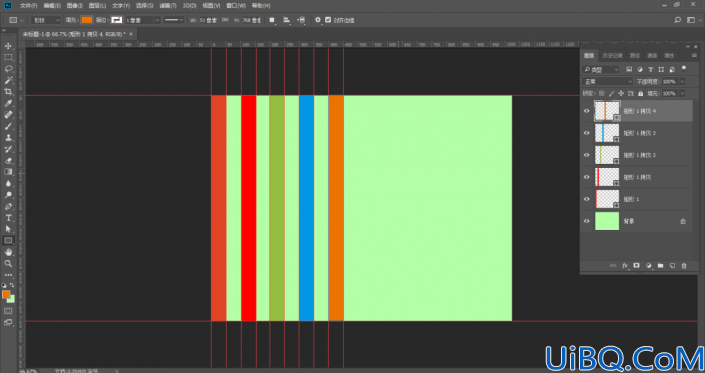The height and width of the screenshot is (373, 705).
Task: Open the blend mode 正常 dropdown
Action: [x=607, y=81]
